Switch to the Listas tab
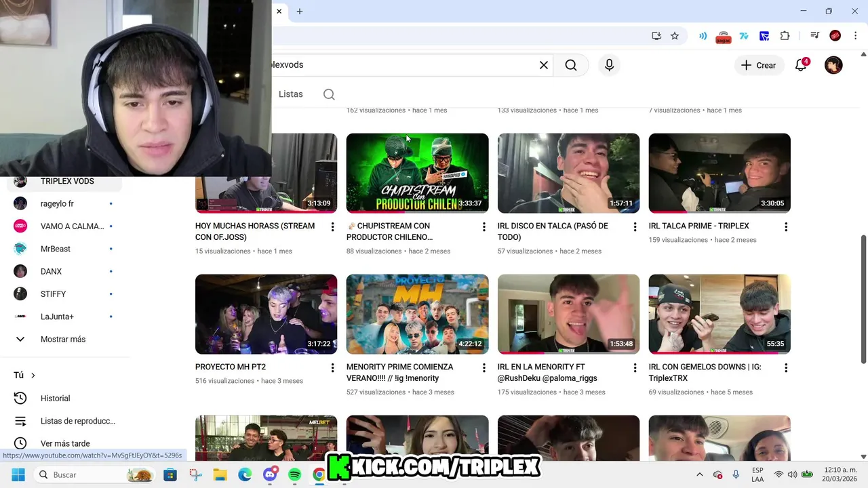 (291, 94)
